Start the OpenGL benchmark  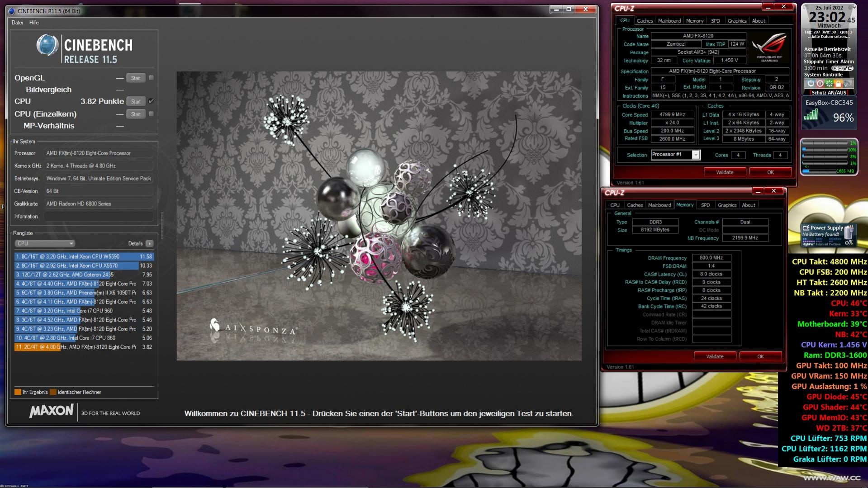[136, 78]
